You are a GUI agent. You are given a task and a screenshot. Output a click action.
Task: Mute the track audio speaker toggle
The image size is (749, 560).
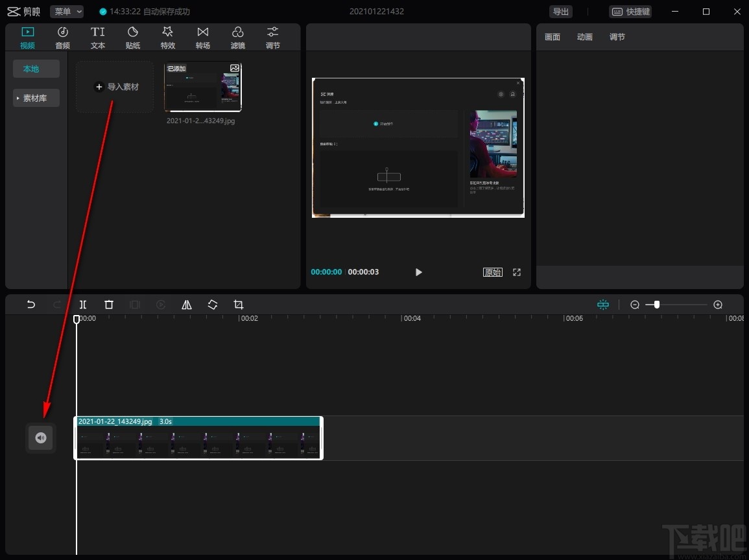41,438
